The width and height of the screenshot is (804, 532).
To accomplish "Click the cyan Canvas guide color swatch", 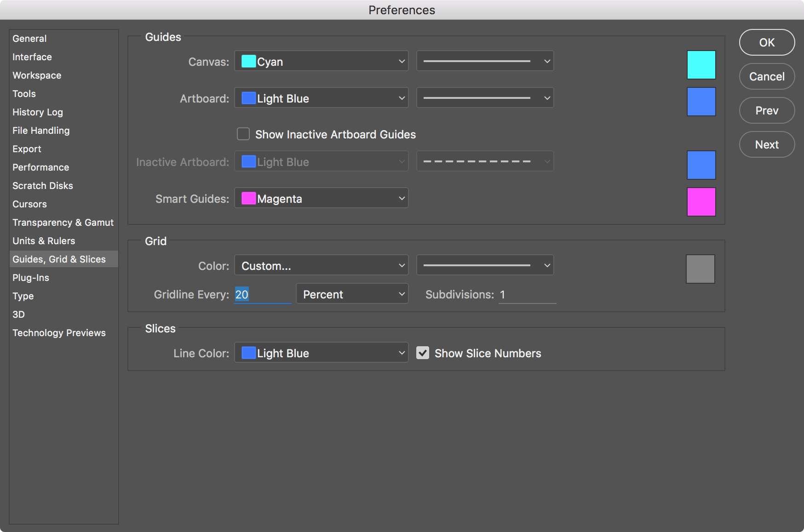I will [x=701, y=65].
